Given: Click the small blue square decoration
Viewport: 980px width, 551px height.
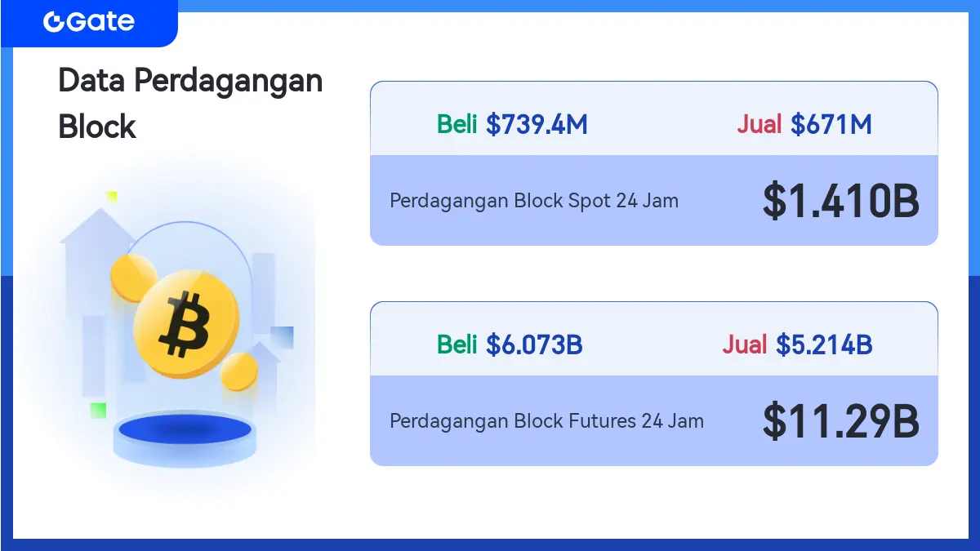Looking at the screenshot, I should pos(282,337).
